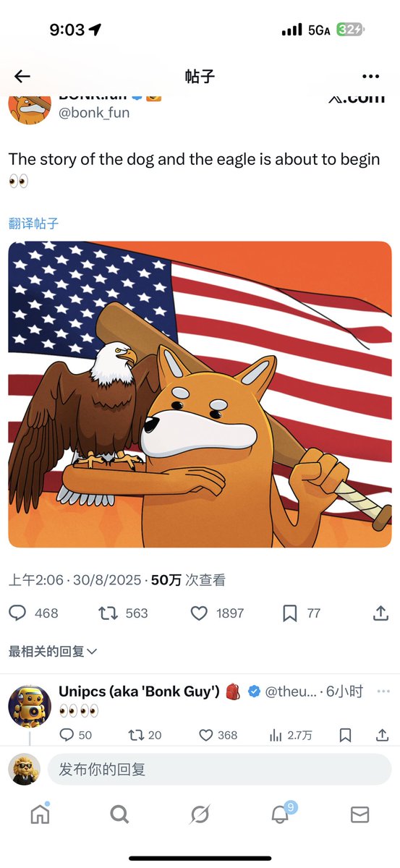The width and height of the screenshot is (400, 868).
Task: View Unipcs Bonk Guy profile avatar
Action: coord(30,705)
